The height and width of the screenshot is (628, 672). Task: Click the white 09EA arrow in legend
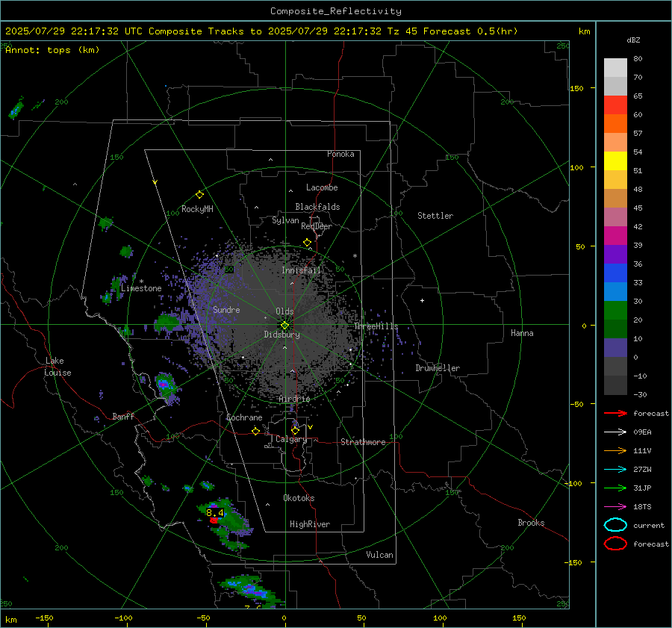(x=615, y=432)
